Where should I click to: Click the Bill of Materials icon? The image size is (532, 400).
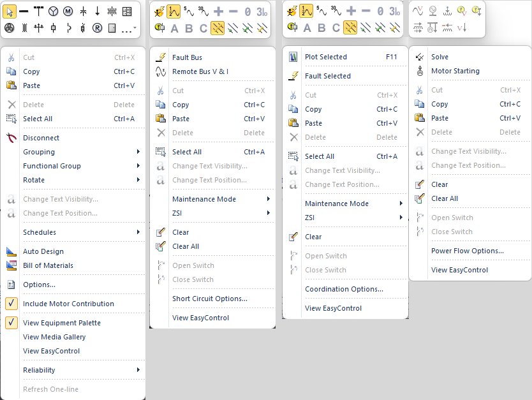[11, 265]
